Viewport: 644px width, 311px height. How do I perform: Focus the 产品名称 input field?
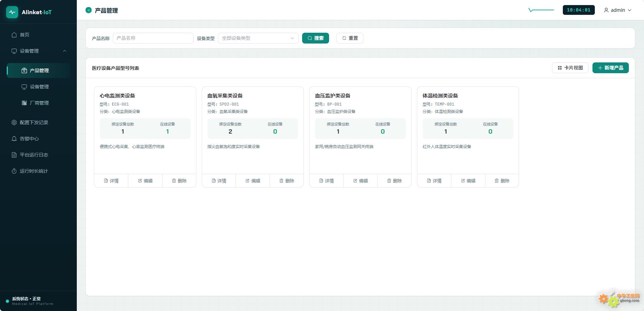click(153, 38)
